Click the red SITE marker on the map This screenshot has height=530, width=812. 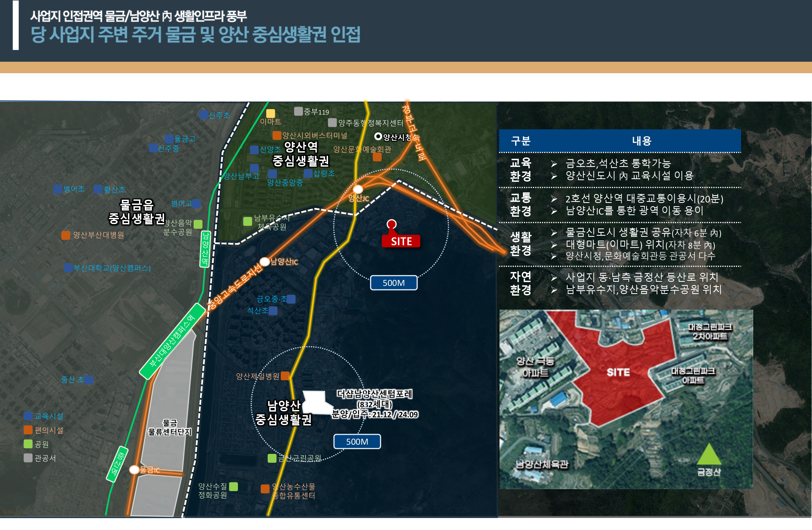click(401, 241)
